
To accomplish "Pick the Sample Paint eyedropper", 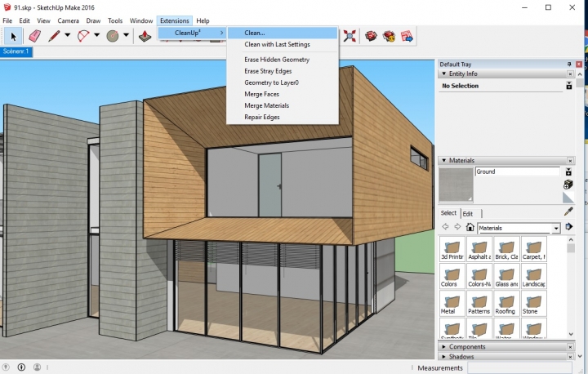I will click(x=568, y=211).
